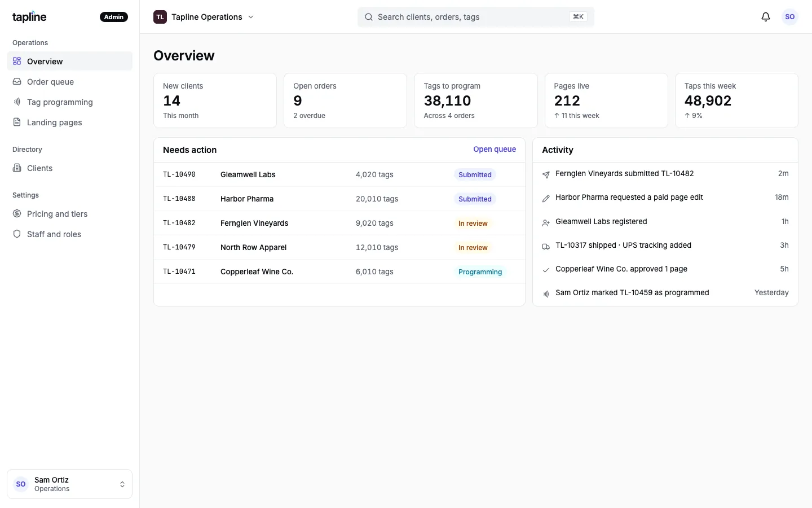Open Pricing and tiers settings
Viewport: 812px width, 508px height.
coord(69,213)
